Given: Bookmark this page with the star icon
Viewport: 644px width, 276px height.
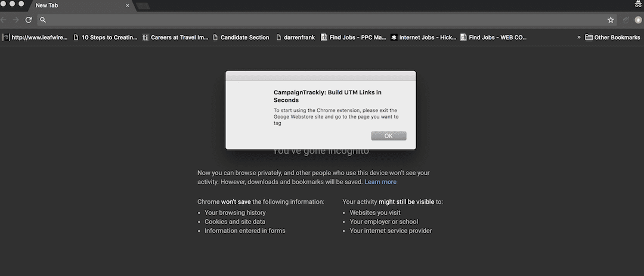Looking at the screenshot, I should click(611, 20).
